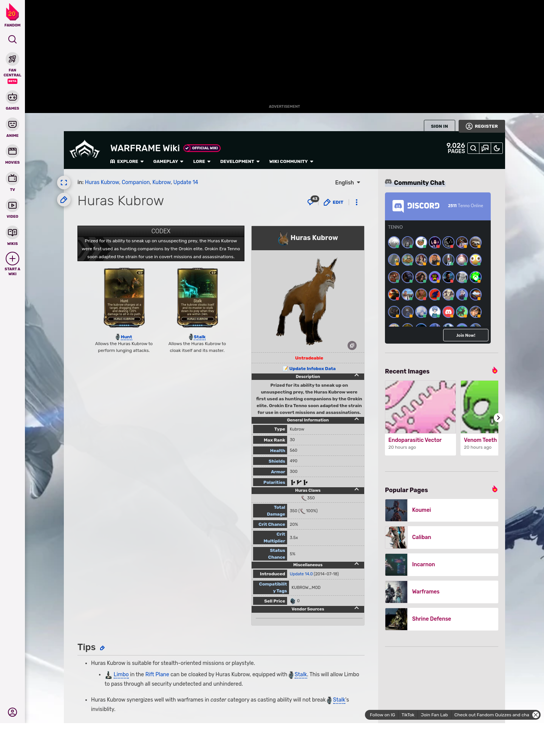Open the user profile icon at sidebar bottom

[12, 712]
